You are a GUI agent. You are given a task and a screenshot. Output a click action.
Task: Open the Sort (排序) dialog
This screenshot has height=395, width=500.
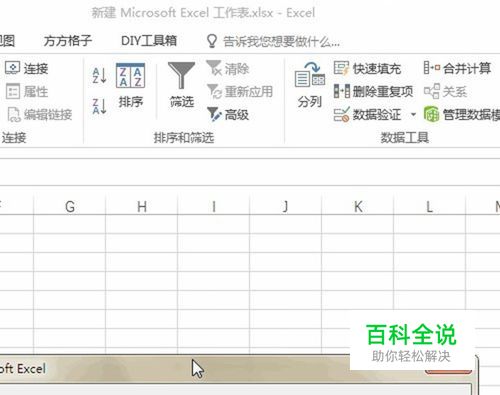click(130, 85)
